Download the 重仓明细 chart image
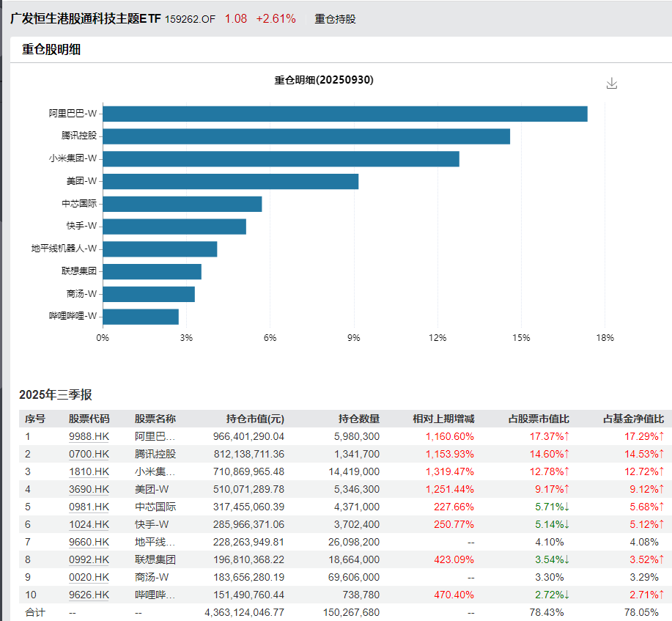Viewport: 672px width, 621px height. pos(612,83)
